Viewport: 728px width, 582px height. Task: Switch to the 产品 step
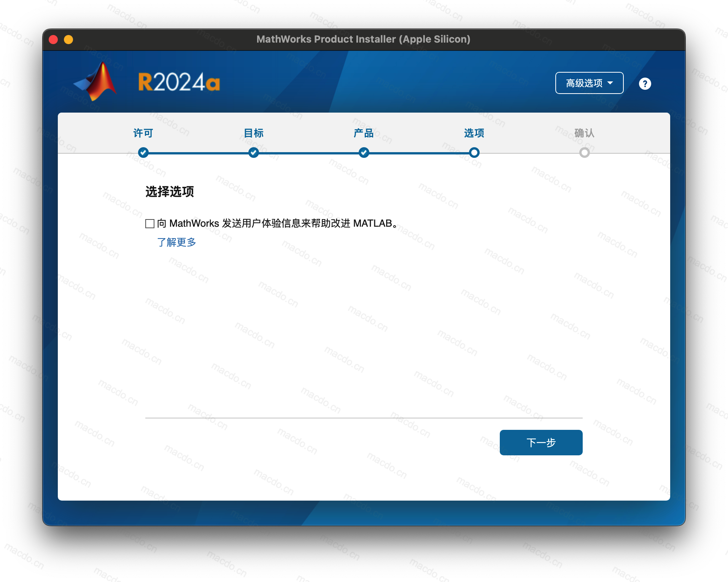(364, 134)
